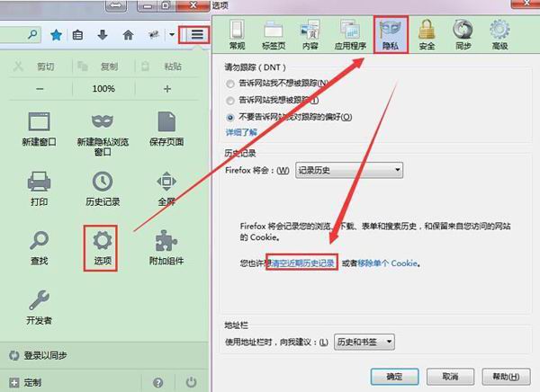Expand the Firefox 记录历史 dropdown
Viewport: 540px width, 392px height.
pyautogui.click(x=349, y=170)
